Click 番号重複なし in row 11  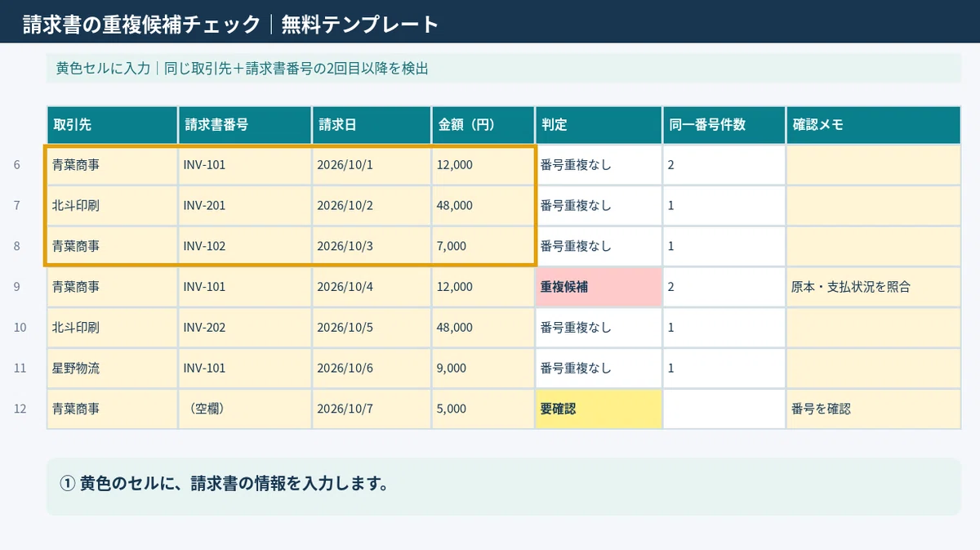click(x=599, y=369)
